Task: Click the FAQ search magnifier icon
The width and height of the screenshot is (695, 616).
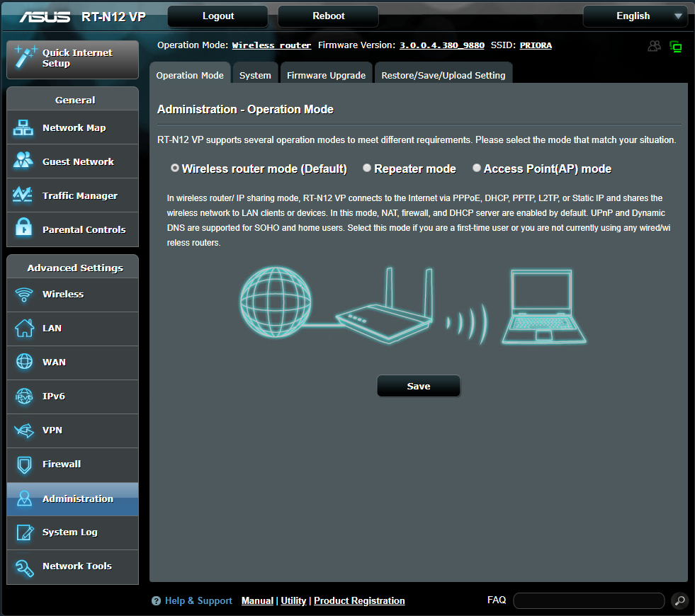Action: click(x=679, y=601)
